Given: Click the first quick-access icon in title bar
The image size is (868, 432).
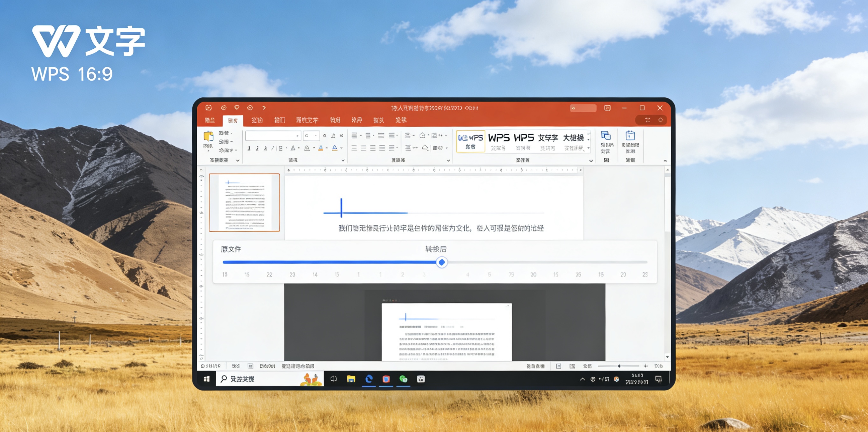Looking at the screenshot, I should pyautogui.click(x=208, y=108).
